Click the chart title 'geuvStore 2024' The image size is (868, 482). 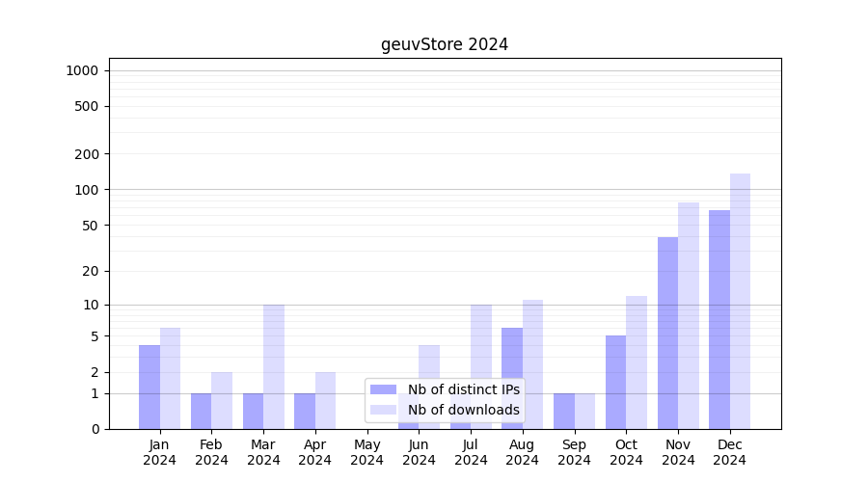coord(445,44)
